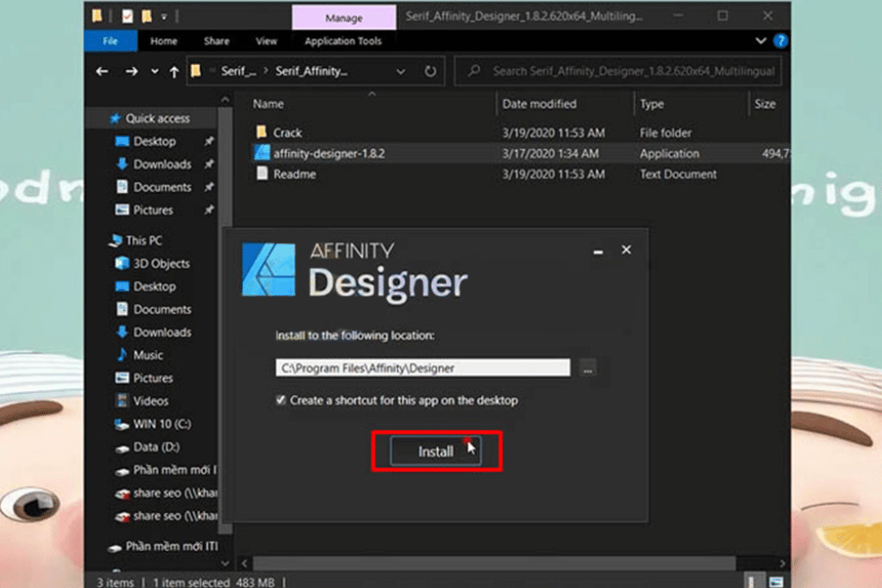Expand the address bar history dropdown
This screenshot has height=588, width=882.
tap(400, 72)
